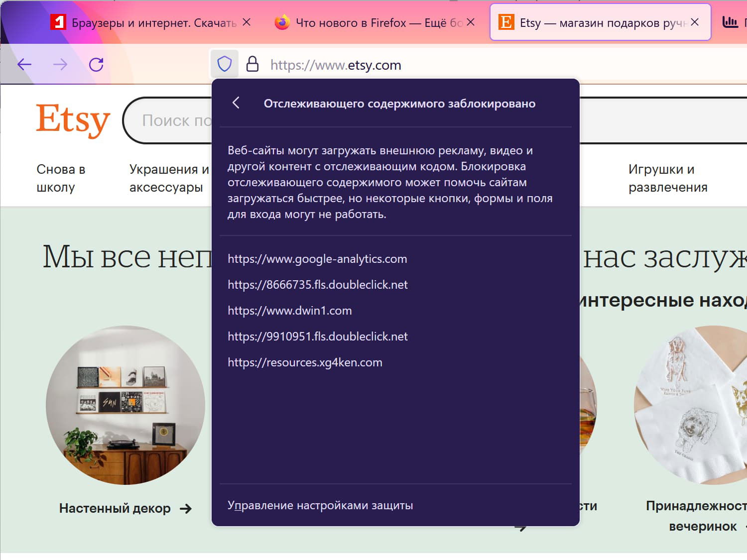Open 'Игрушки и развлечения' category
Viewport: 747px width, 560px height.
668,178
